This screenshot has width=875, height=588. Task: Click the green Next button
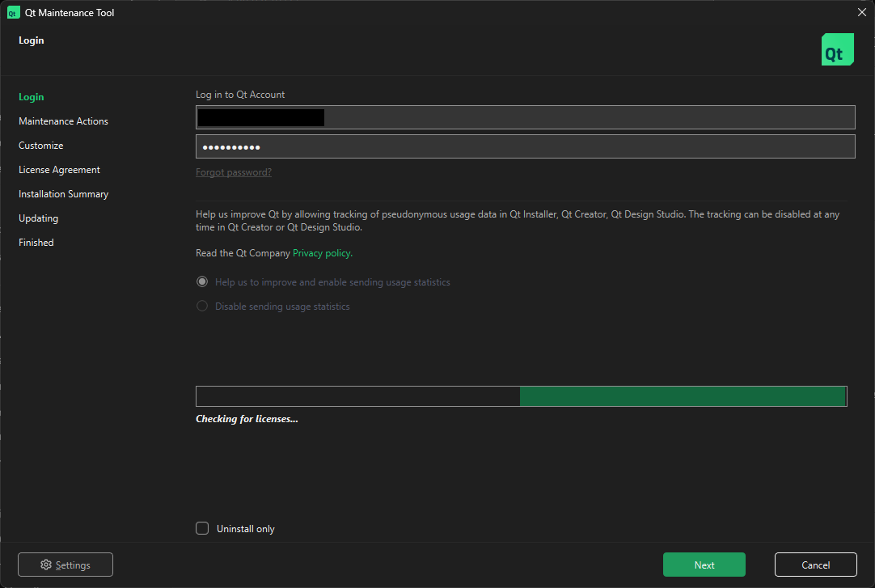pyautogui.click(x=704, y=565)
